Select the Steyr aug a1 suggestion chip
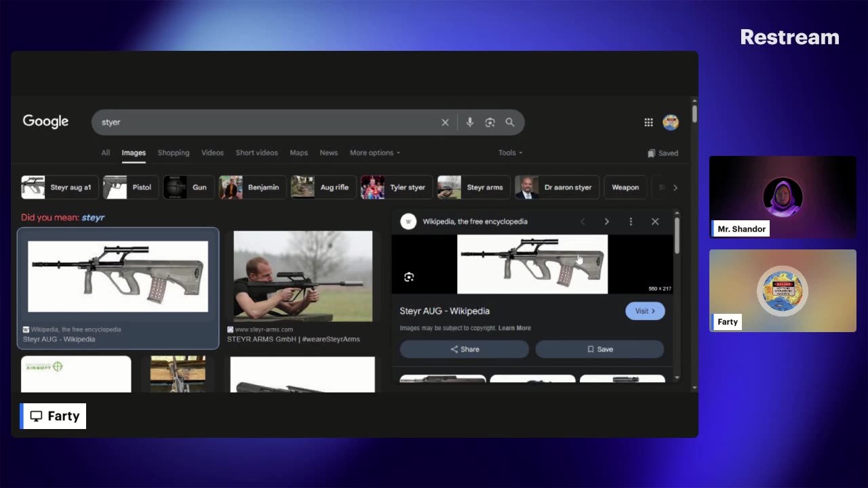This screenshot has width=868, height=488. (x=60, y=188)
